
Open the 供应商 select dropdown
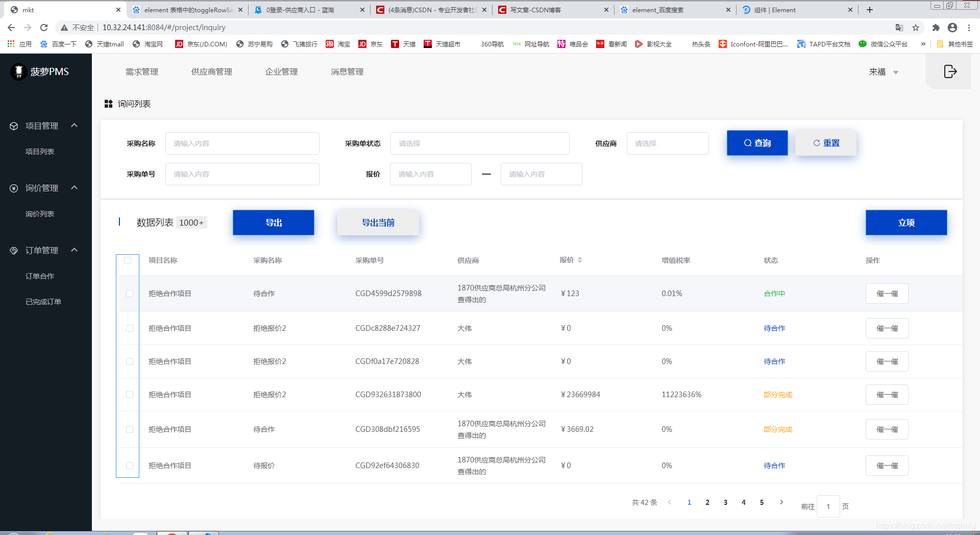pos(668,143)
